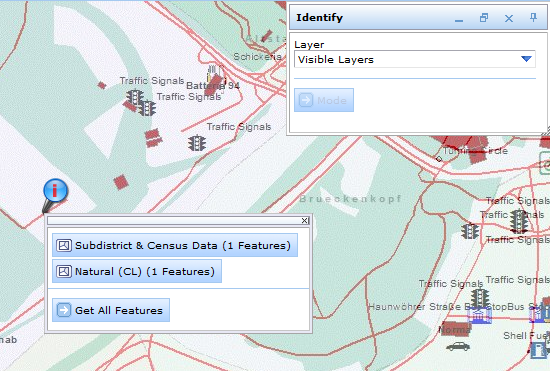Click Get All Features button
This screenshot has height=371, width=550.
pos(111,310)
